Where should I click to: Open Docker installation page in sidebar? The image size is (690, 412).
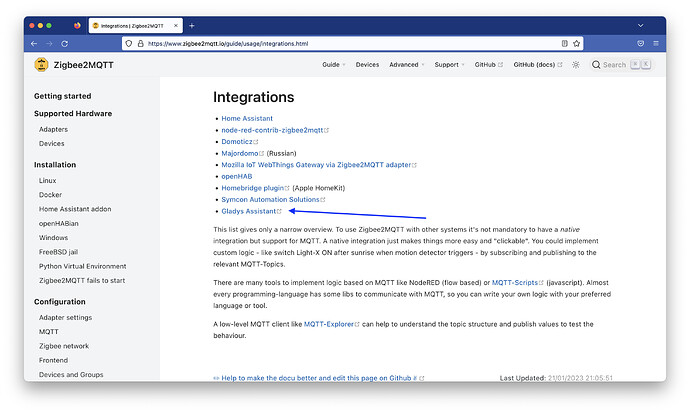point(50,195)
